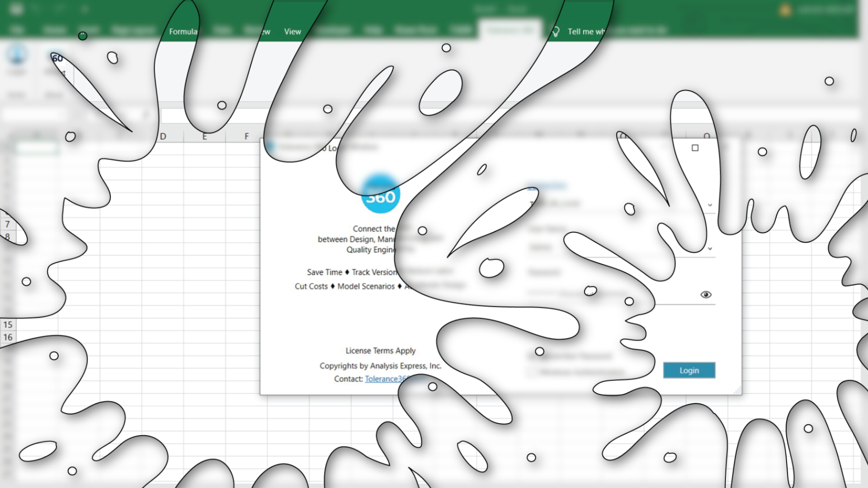Maximize the login dialog window
Viewport: 868px width, 488px height.
point(695,148)
